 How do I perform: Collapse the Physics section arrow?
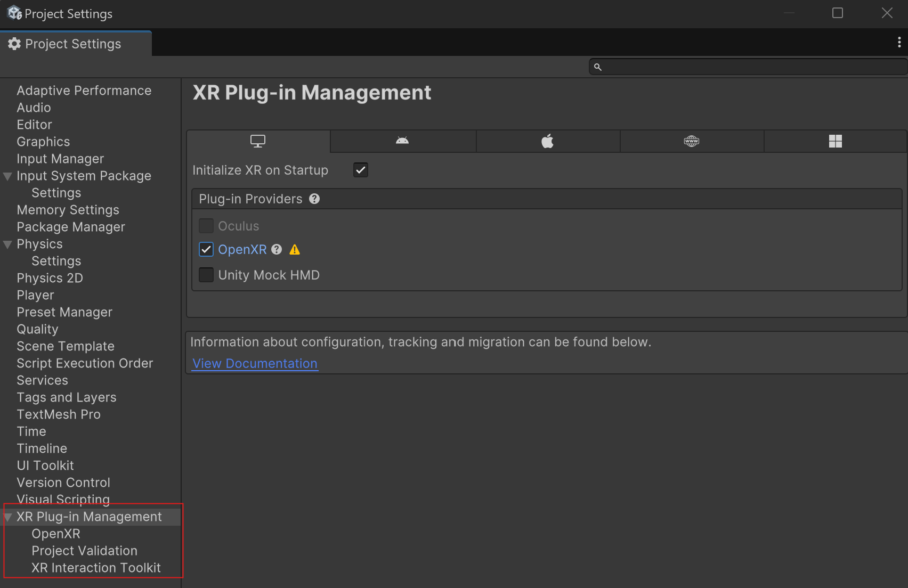pyautogui.click(x=8, y=244)
